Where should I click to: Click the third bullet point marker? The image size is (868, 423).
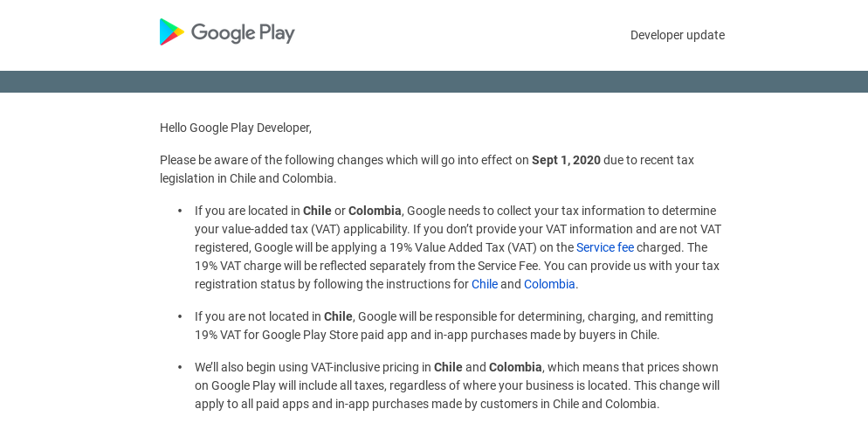coord(180,367)
